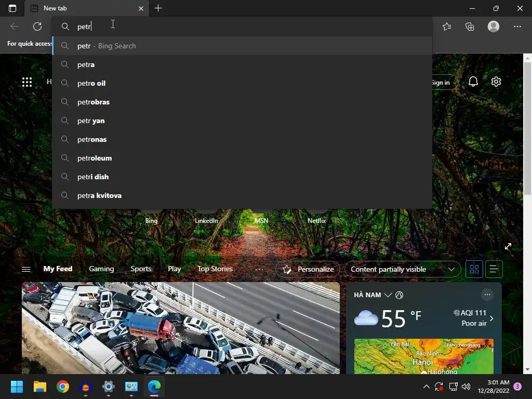Choose the petr yan suggestion
Screen dimensions: 532x399
tap(242, 121)
